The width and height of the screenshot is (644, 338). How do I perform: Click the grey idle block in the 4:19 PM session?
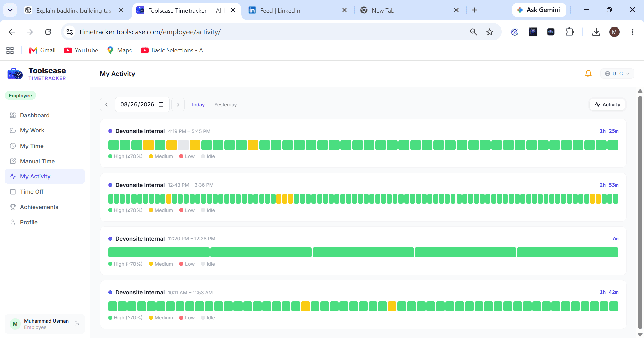tap(183, 145)
